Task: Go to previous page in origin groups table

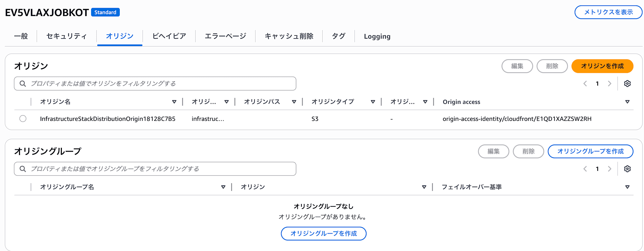Action: tap(585, 169)
